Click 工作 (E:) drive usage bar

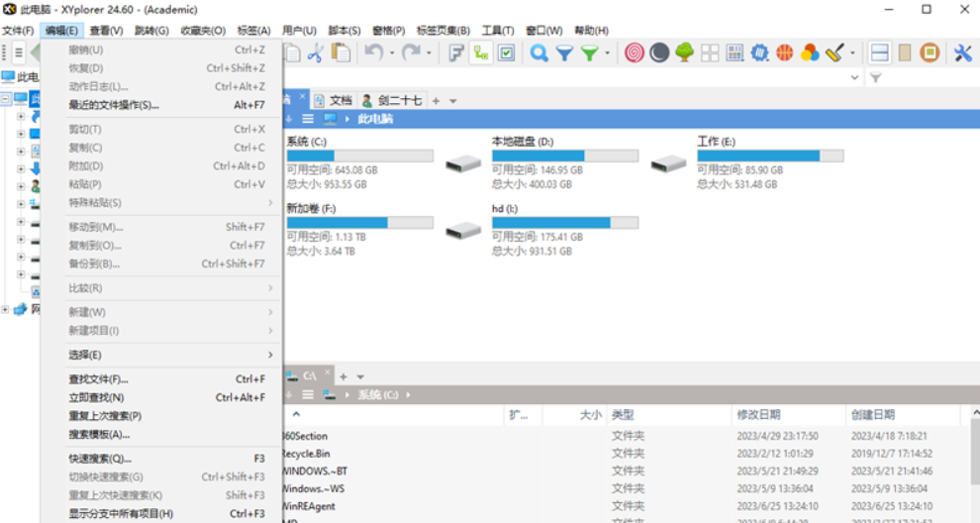coord(770,156)
